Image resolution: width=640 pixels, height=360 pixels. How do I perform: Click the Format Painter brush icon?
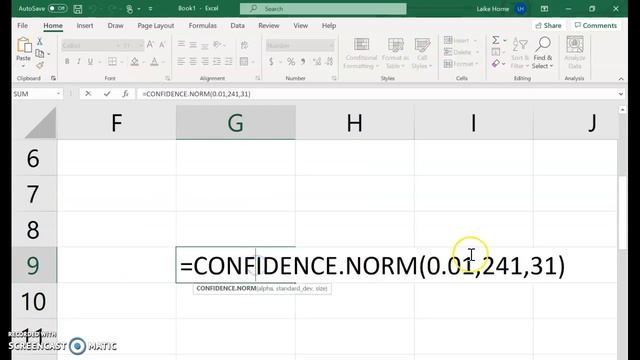tap(40, 64)
